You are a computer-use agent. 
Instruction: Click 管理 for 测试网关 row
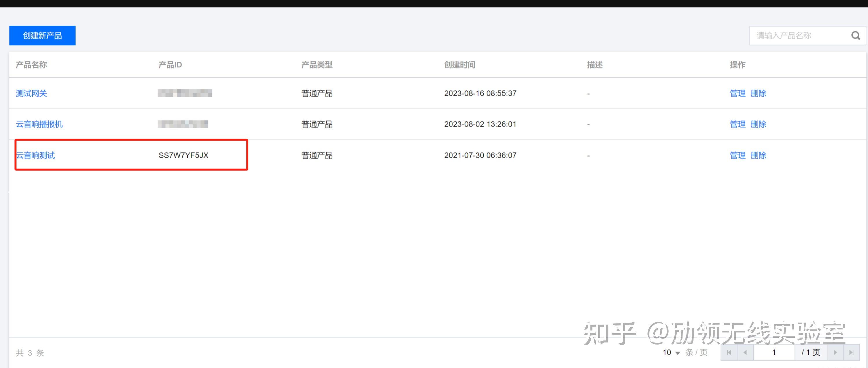coord(737,93)
